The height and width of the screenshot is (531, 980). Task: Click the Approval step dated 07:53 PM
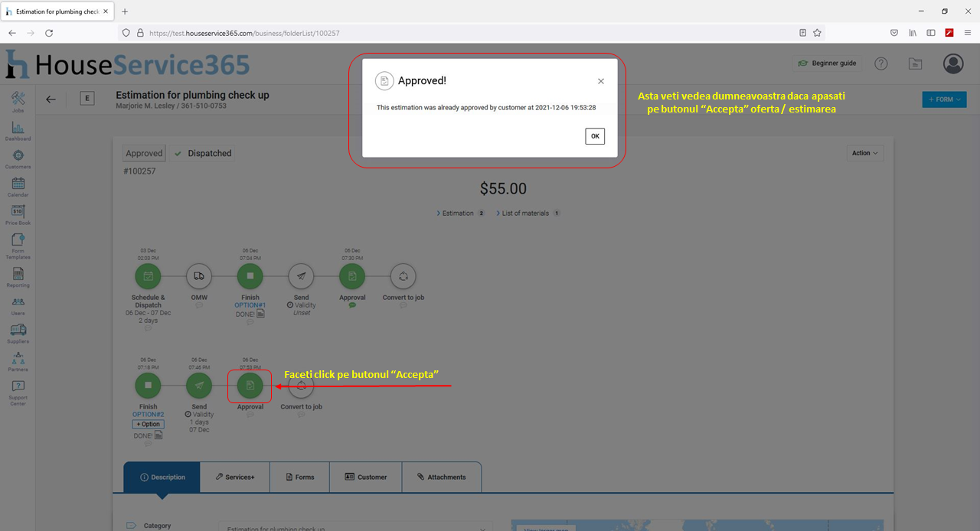pos(250,386)
